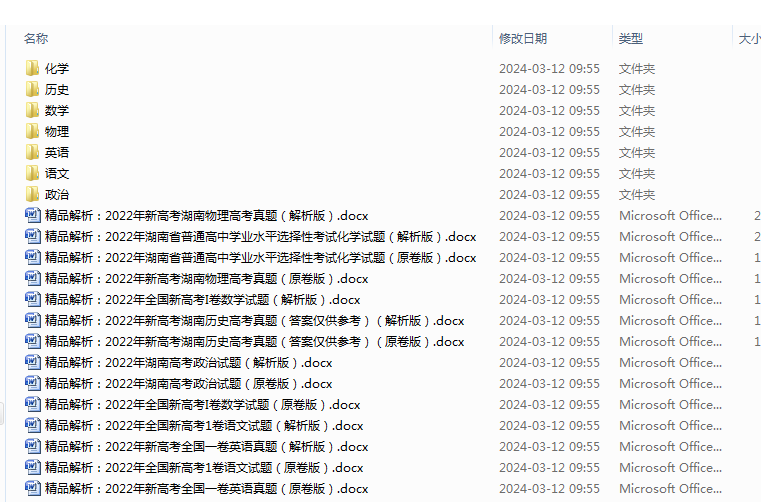Image resolution: width=761 pixels, height=502 pixels.
Task: Select the folder icon next to 语文
Action: pos(33,174)
